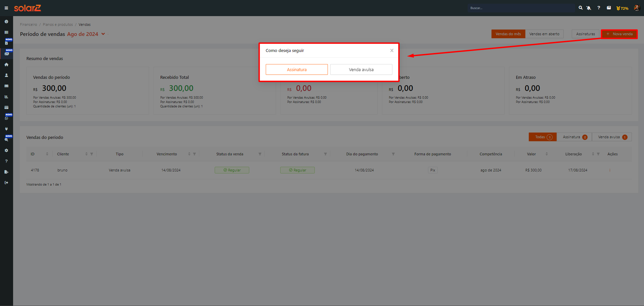Click the Buscar search input field
644x306 pixels.
pyautogui.click(x=521, y=8)
